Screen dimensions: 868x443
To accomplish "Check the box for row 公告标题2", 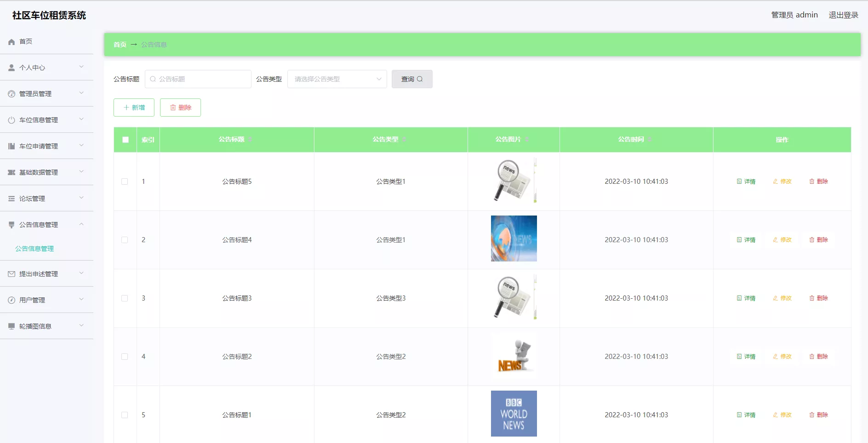I will 125,357.
